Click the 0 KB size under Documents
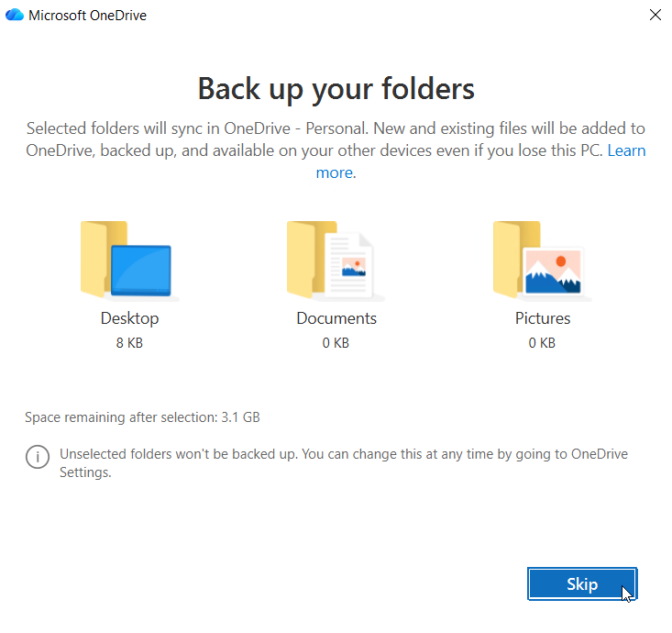Image resolution: width=672 pixels, height=633 pixels. tap(336, 344)
